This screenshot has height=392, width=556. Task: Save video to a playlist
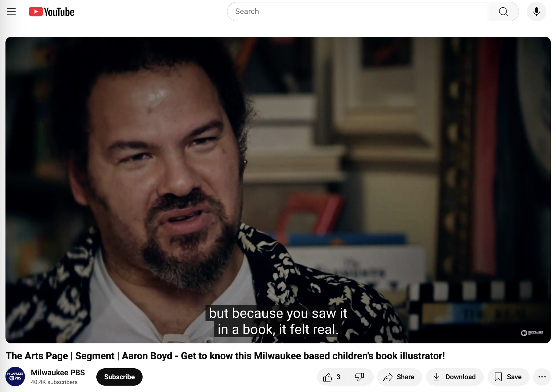(x=508, y=377)
